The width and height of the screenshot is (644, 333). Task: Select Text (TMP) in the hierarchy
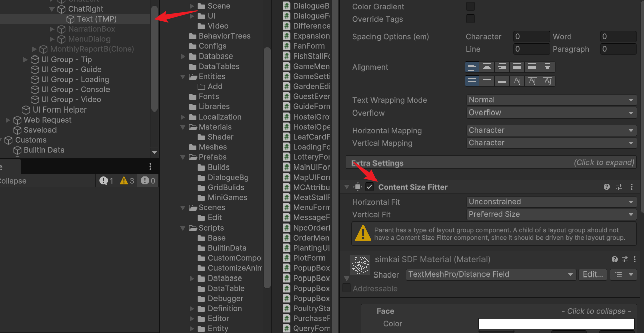(x=96, y=19)
